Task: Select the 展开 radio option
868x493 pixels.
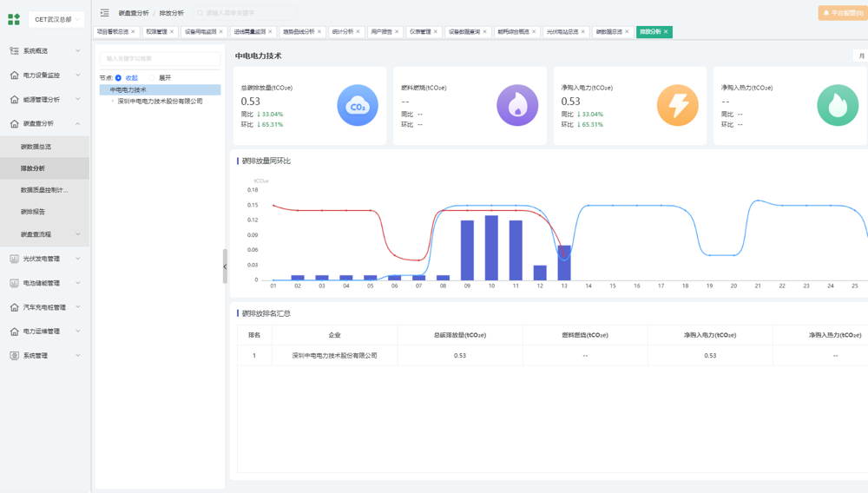Action: [x=152, y=78]
